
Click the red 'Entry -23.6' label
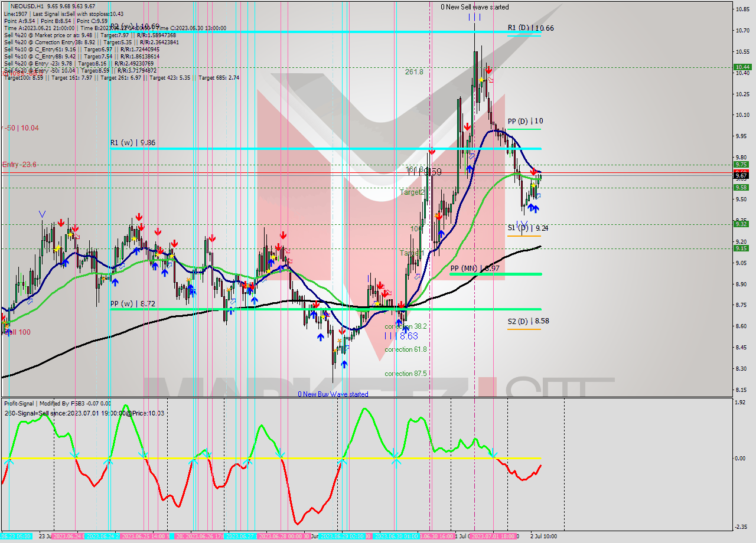tap(19, 165)
